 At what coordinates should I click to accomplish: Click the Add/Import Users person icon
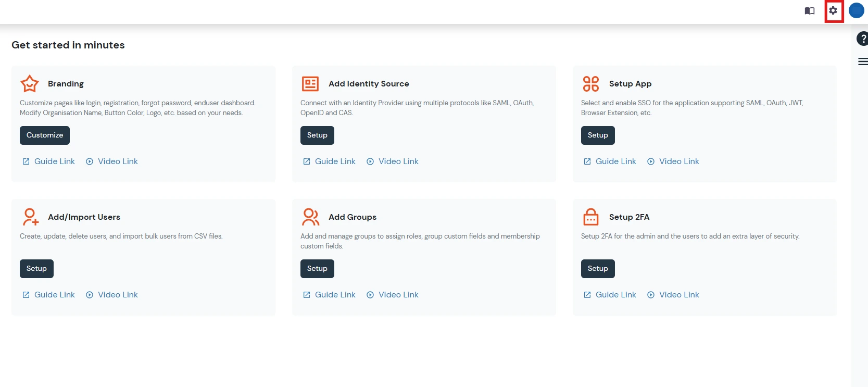click(30, 217)
